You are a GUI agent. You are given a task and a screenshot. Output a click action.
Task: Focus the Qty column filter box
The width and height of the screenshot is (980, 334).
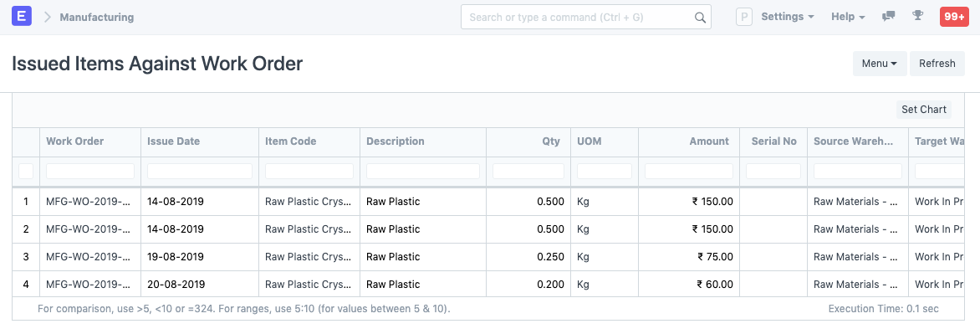pyautogui.click(x=528, y=171)
